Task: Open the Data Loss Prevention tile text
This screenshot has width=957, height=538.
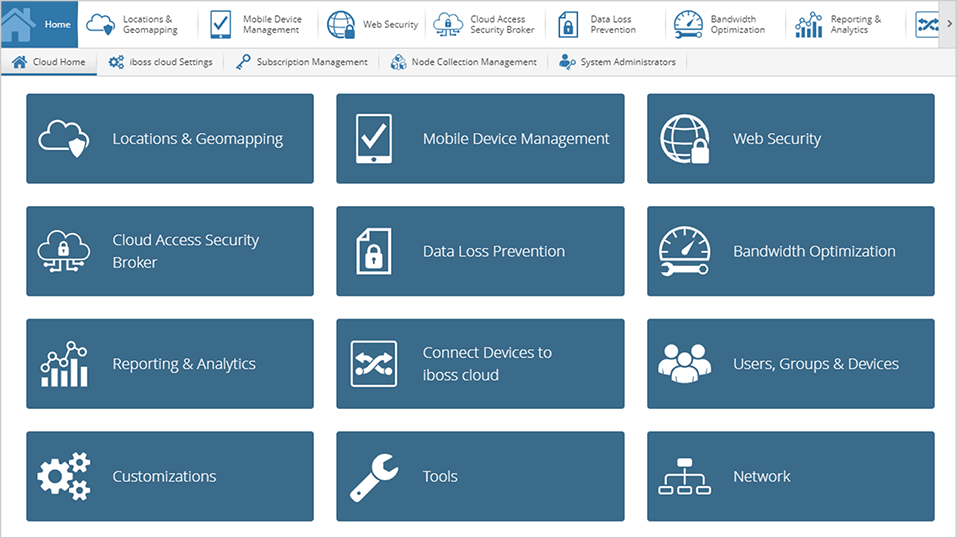Action: click(494, 251)
